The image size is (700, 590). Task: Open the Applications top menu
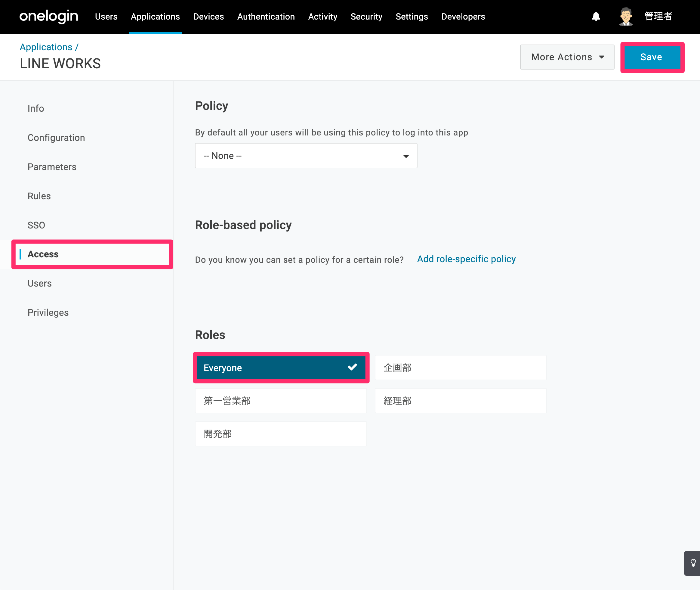click(x=155, y=16)
